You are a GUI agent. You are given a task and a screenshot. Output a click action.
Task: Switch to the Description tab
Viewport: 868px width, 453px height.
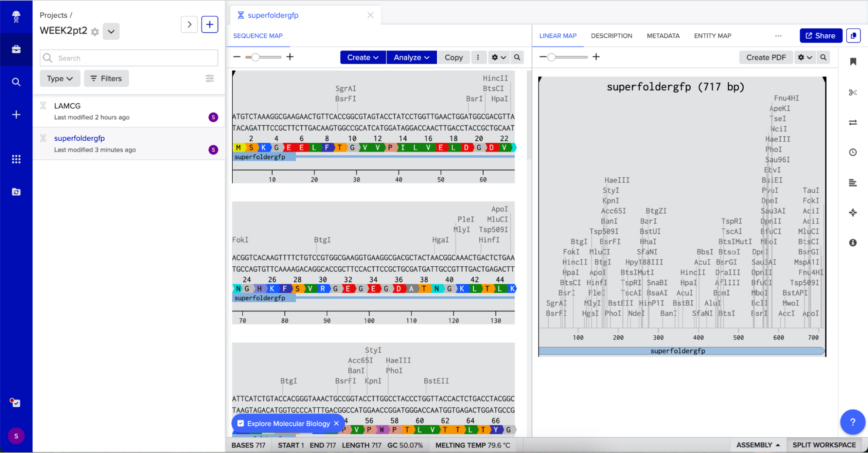coord(611,36)
